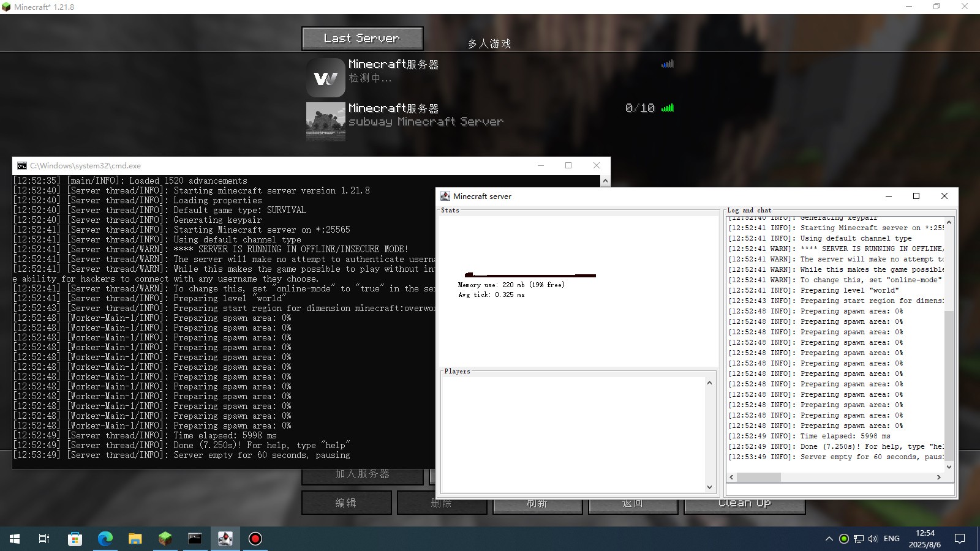Open File Explorer from the taskbar
The width and height of the screenshot is (980, 551).
135,539
